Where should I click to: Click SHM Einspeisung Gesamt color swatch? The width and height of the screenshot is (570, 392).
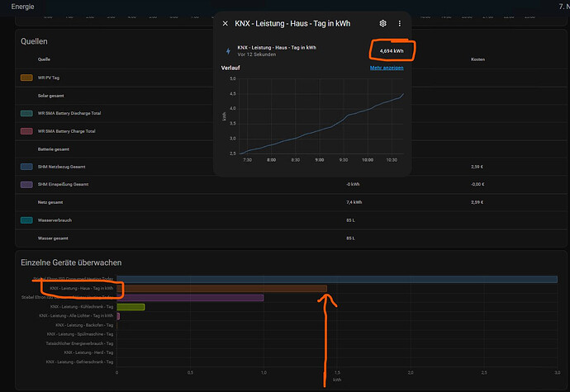26,184
